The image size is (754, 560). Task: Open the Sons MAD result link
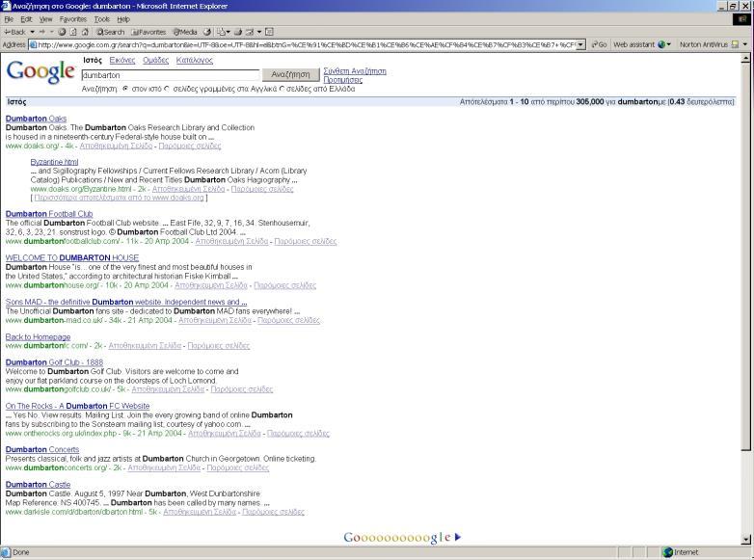pos(126,302)
